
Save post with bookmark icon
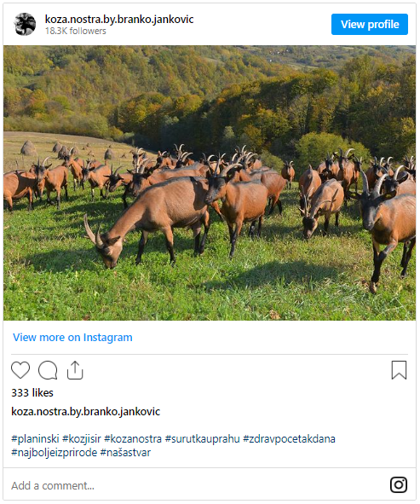[399, 370]
